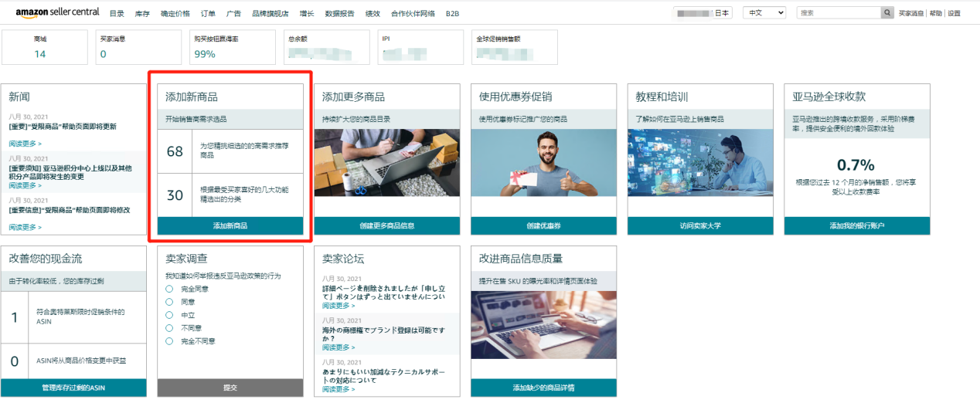Click the thumbs-up man coupon image
980x420 pixels.
click(544, 163)
